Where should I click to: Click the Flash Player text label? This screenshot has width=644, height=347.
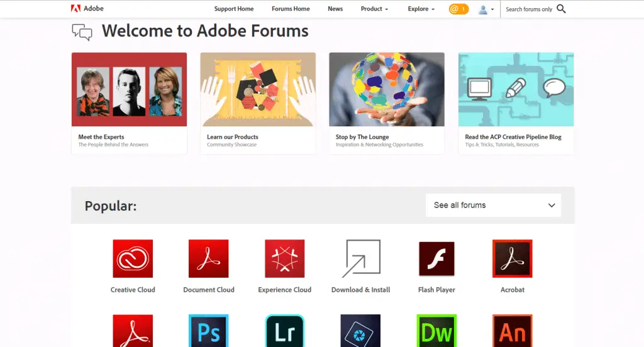(436, 290)
